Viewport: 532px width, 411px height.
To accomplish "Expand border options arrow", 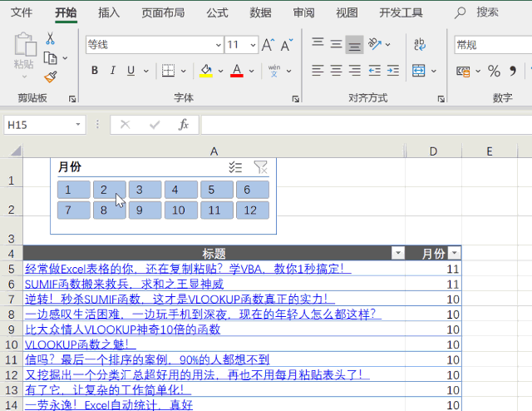I will click(184, 71).
